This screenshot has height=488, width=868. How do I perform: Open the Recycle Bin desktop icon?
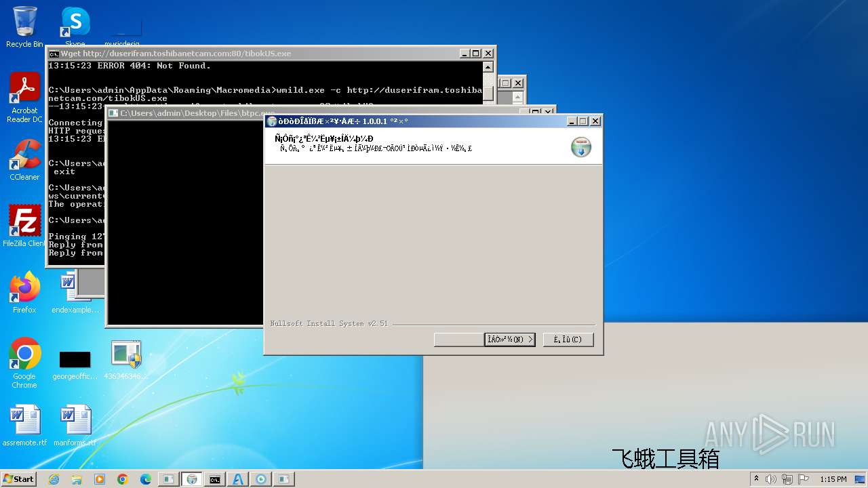coord(24,26)
